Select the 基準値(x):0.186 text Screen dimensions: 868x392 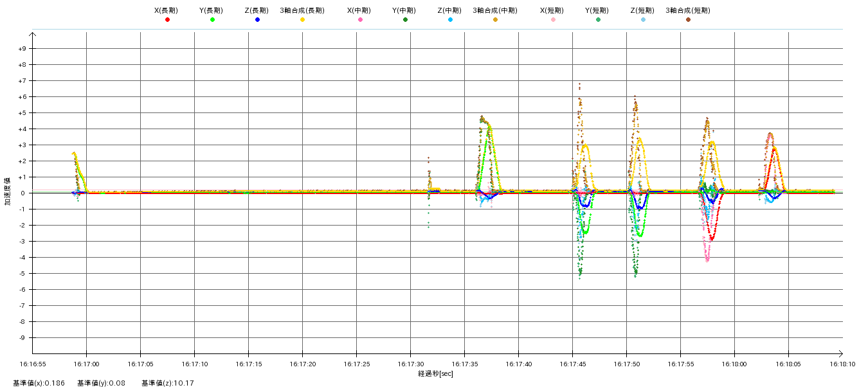[39, 383]
